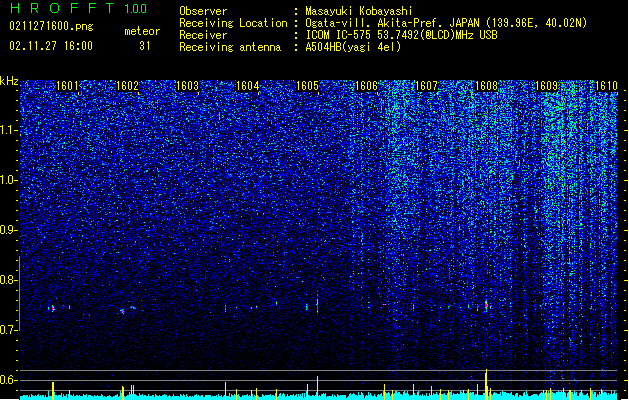Click the 0.8 kHz axis label

point(8,280)
